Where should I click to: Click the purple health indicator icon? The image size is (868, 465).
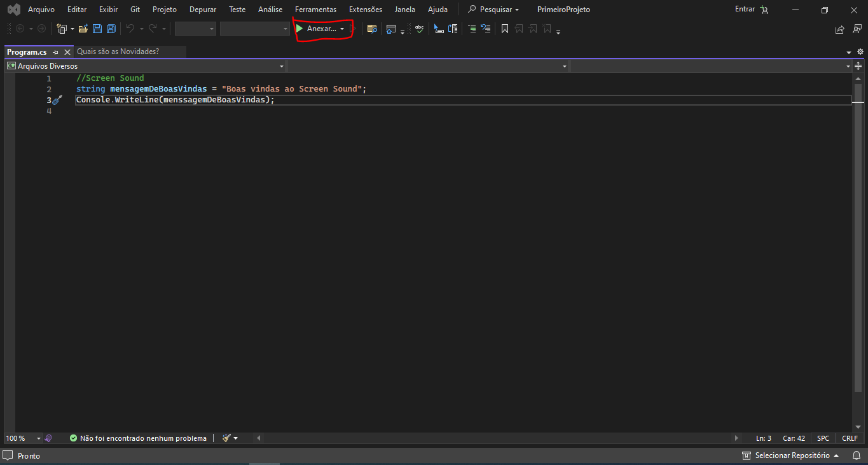[48, 438]
